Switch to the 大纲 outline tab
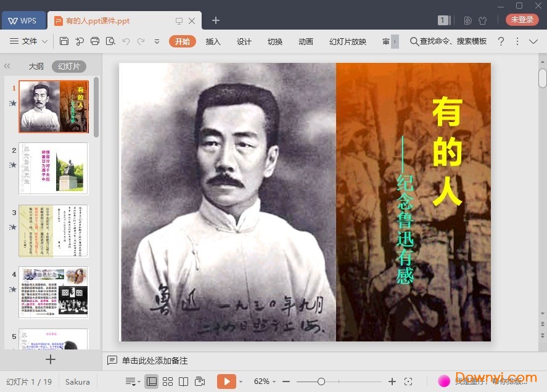 tap(35, 66)
